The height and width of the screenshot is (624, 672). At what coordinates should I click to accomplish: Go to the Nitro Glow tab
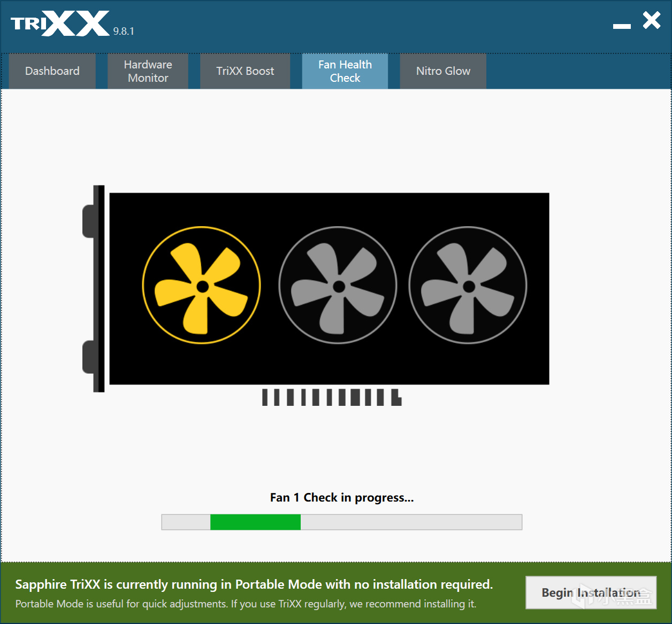pyautogui.click(x=443, y=71)
